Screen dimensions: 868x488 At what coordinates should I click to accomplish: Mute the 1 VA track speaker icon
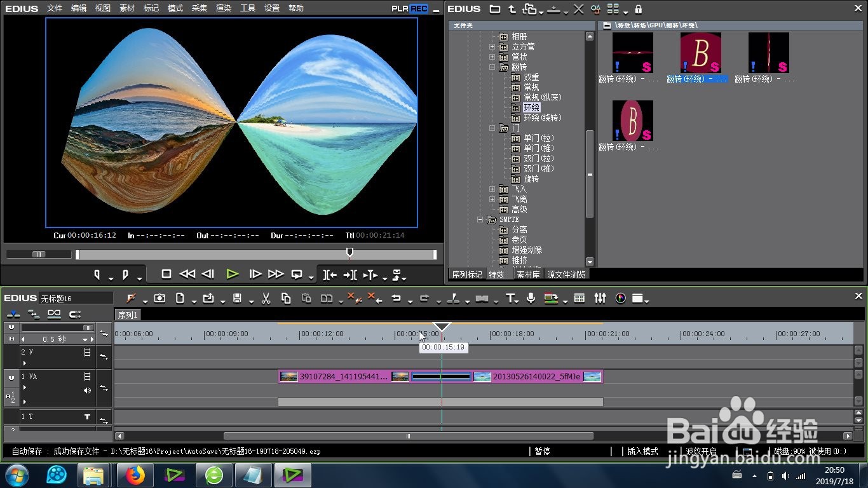pos(88,390)
